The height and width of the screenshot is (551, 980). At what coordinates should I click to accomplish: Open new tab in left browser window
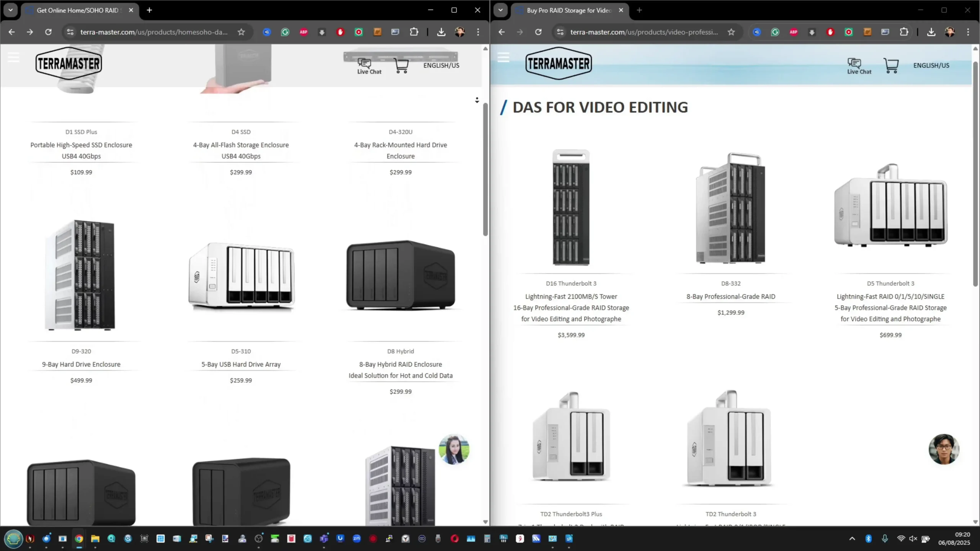point(149,10)
